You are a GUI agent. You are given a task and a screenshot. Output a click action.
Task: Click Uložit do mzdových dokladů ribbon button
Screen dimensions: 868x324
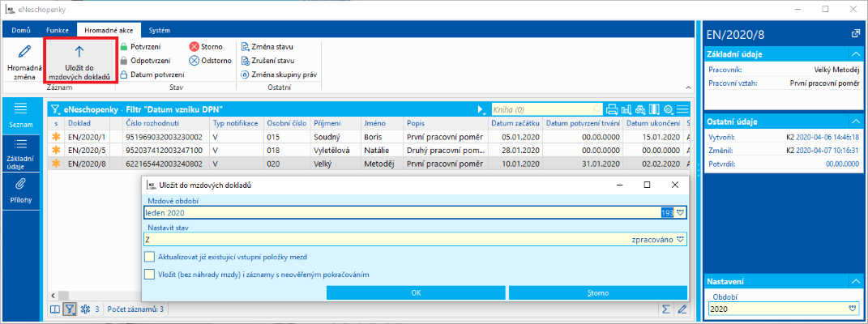pyautogui.click(x=79, y=61)
